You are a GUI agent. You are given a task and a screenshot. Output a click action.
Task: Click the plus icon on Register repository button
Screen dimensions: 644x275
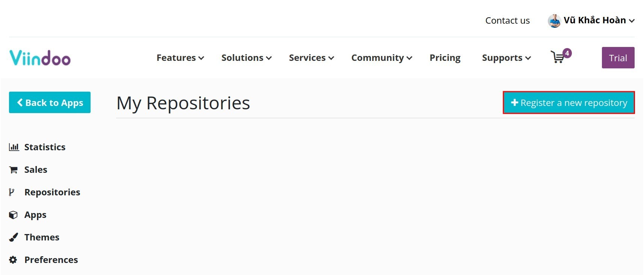[x=514, y=103]
